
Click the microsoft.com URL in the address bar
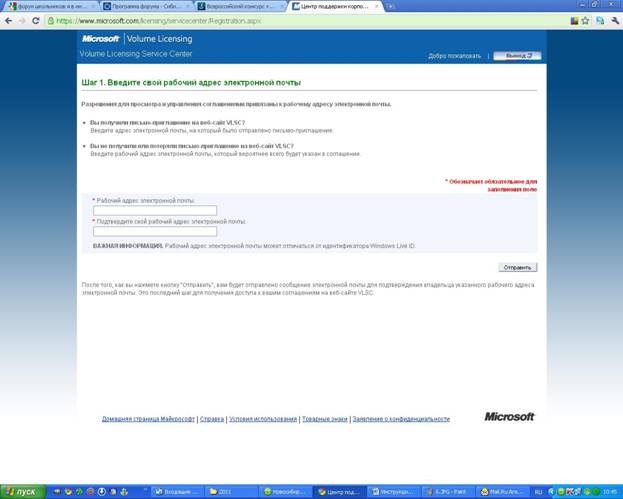click(159, 21)
